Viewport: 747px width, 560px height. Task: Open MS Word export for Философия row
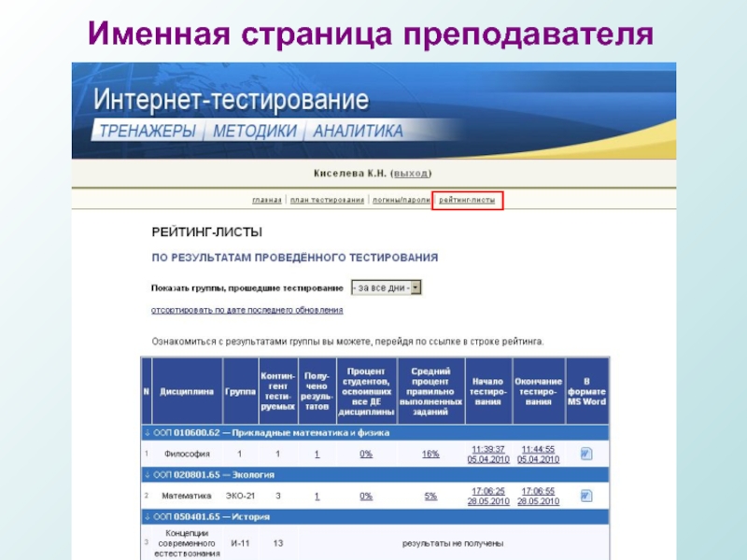pos(586,454)
